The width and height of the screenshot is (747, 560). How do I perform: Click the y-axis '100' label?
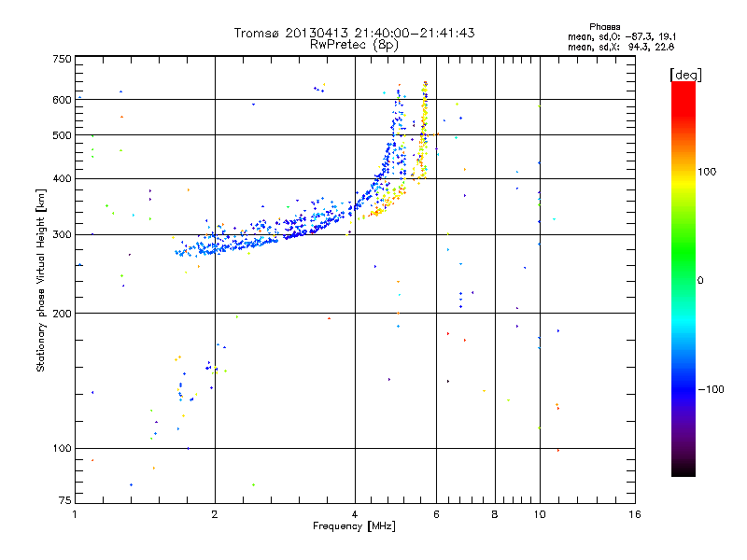pos(62,449)
